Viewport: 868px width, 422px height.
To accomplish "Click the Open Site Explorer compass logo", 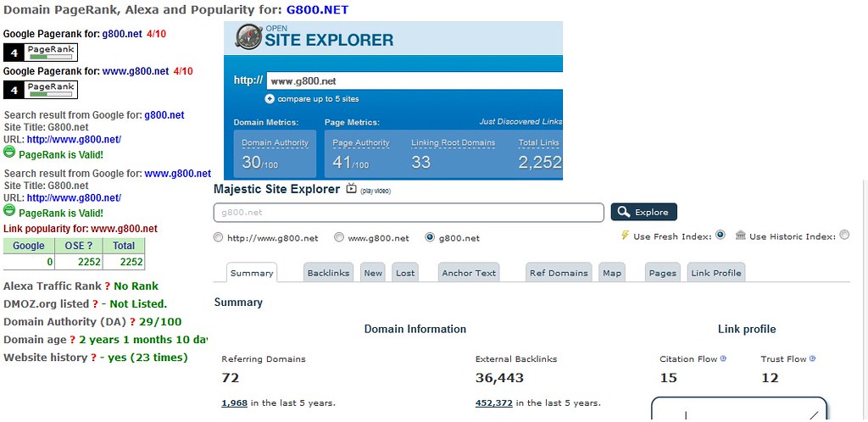I will coord(248,37).
